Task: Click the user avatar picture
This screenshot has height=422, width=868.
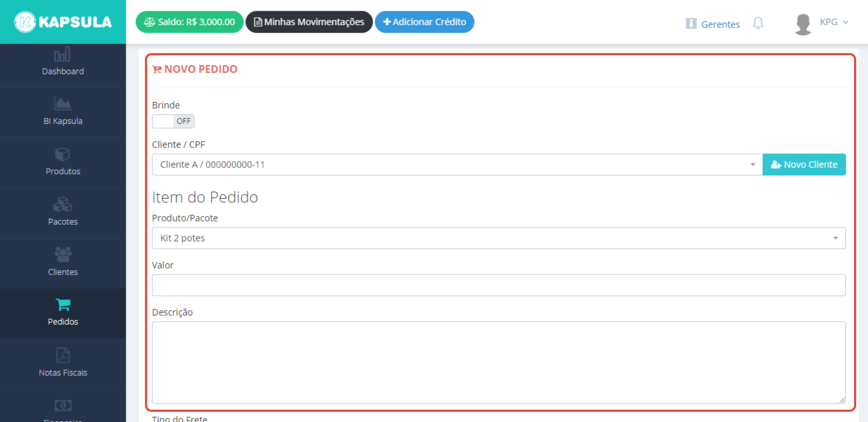Action: point(803,24)
